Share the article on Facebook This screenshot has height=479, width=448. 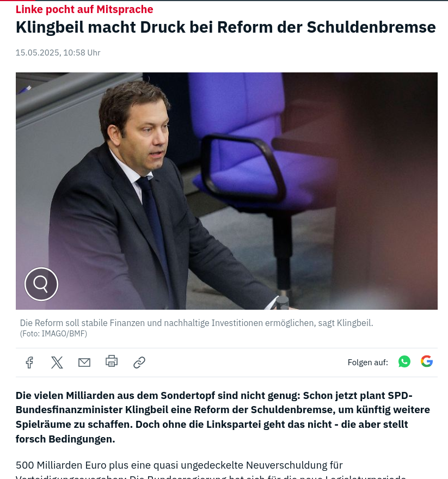(x=29, y=363)
